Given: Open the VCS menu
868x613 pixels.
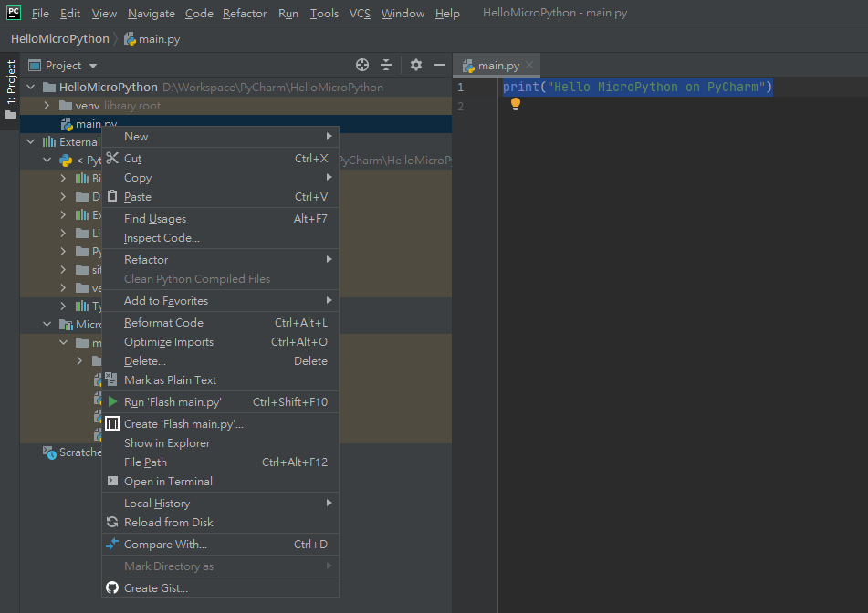Looking at the screenshot, I should pos(360,14).
